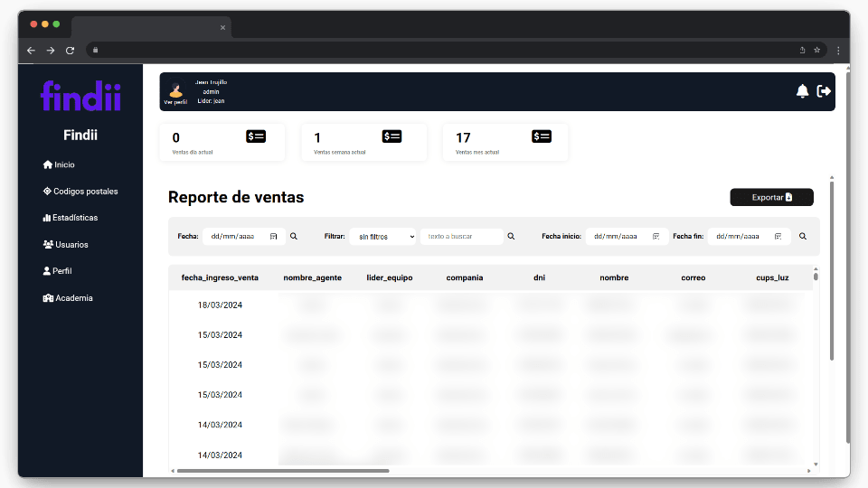This screenshot has height=488, width=868.
Task: Click fecha_ingreso_venta column header
Action: [220, 277]
